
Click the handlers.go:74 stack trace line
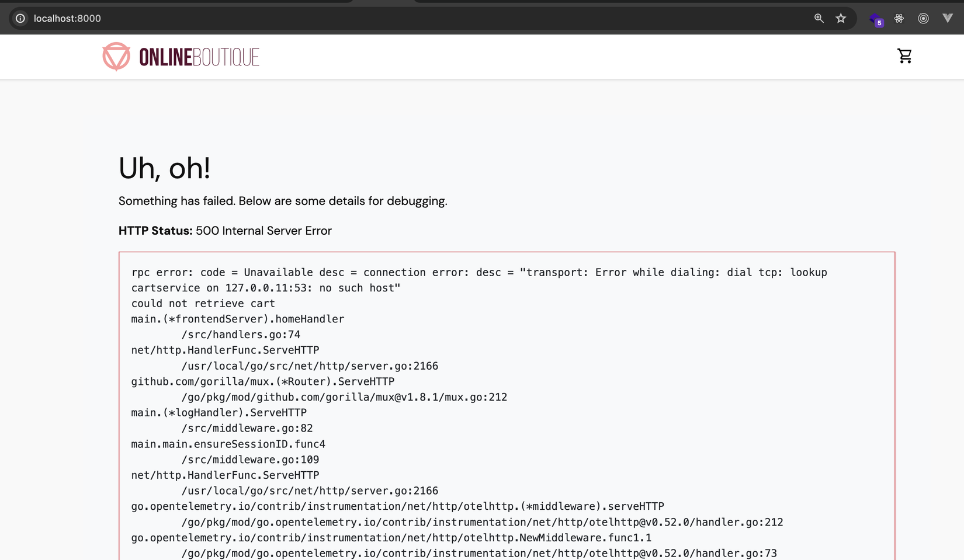point(241,334)
